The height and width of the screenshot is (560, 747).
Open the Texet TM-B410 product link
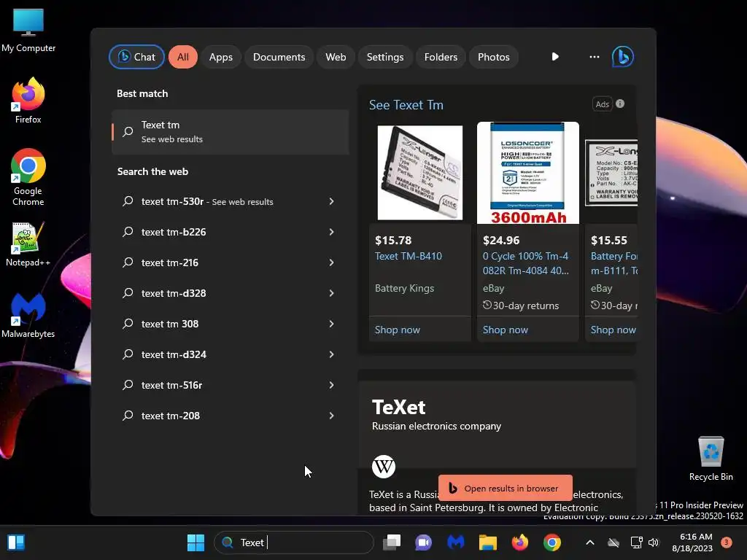(409, 256)
